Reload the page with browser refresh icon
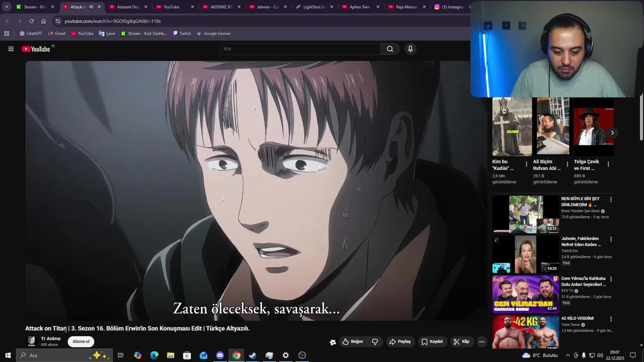The width and height of the screenshot is (644, 362). (x=31, y=21)
